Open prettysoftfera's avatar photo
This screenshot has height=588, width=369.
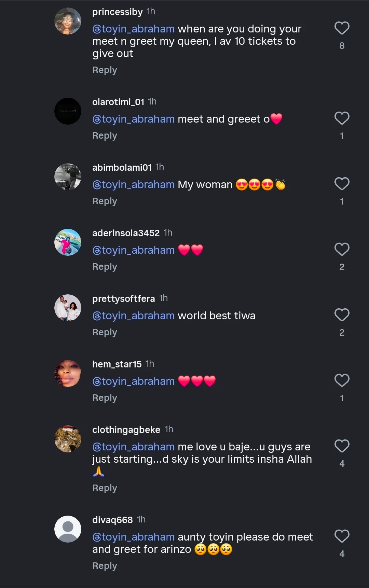[68, 308]
